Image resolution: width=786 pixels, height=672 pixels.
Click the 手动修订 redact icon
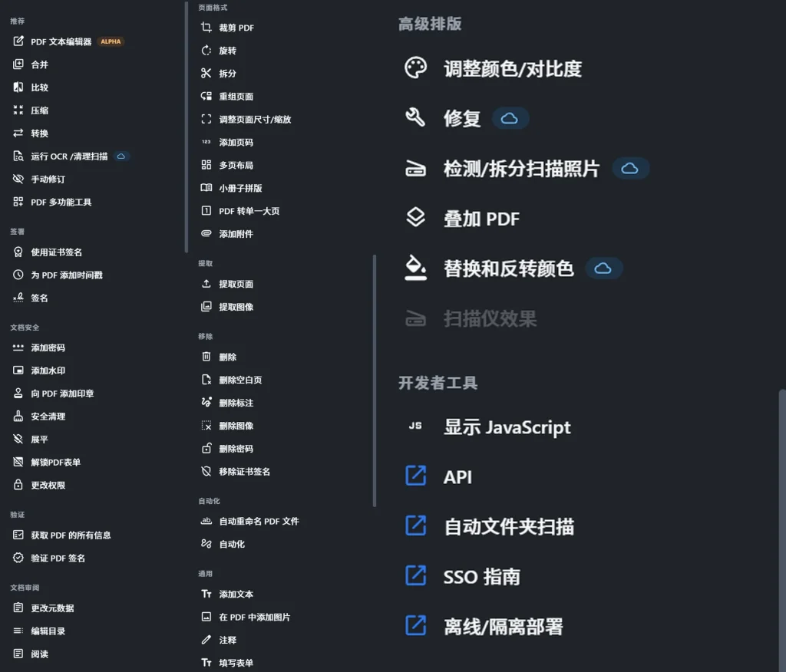(18, 179)
